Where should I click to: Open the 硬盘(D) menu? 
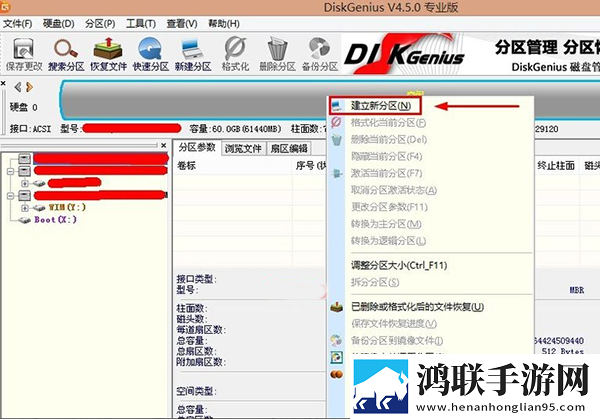pos(59,24)
